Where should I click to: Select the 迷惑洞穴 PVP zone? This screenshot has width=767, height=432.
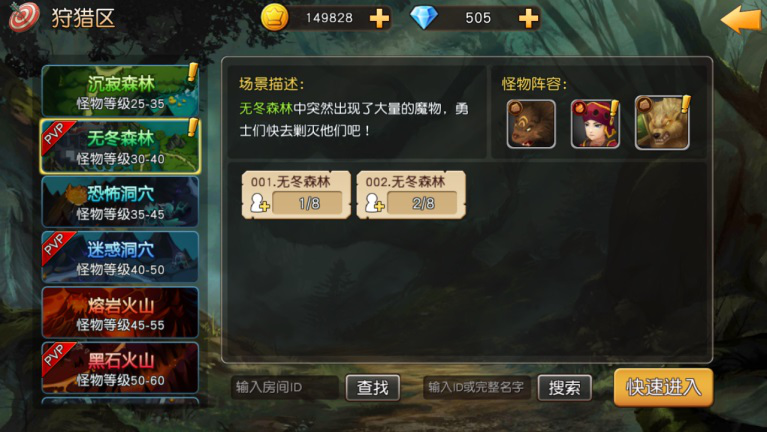120,257
